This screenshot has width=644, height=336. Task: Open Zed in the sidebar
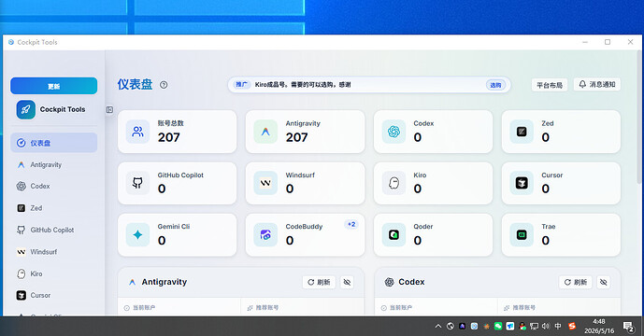(54, 208)
